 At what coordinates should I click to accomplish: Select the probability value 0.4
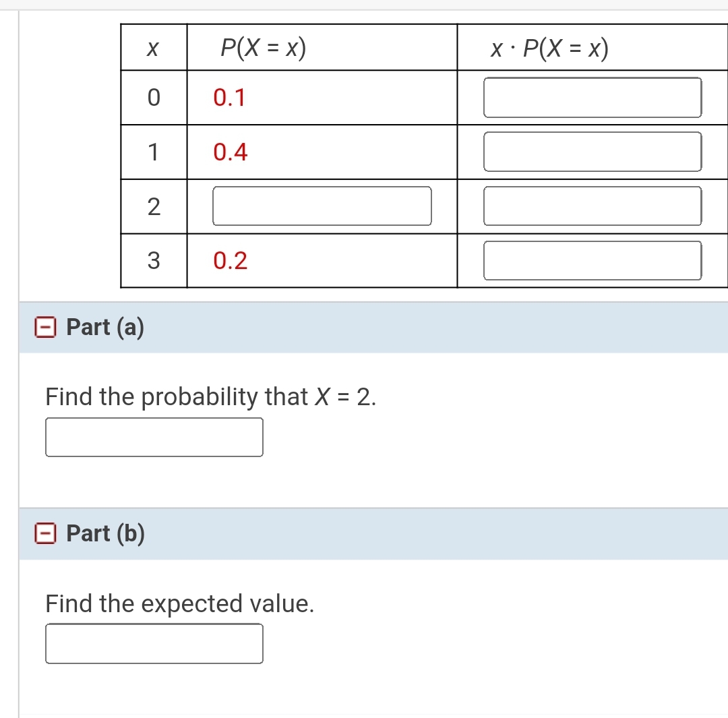point(229,152)
